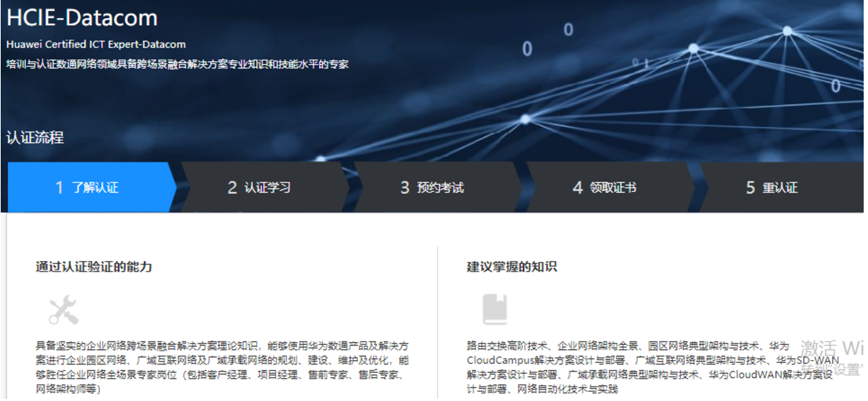
Task: Select step 1 了解认证 tab
Action: (91, 188)
